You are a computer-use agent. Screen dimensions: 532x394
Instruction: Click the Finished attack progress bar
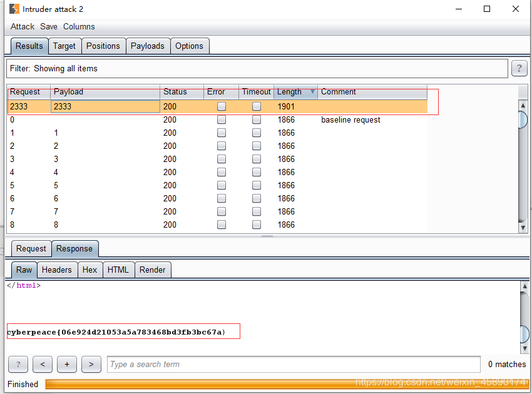pyautogui.click(x=287, y=384)
